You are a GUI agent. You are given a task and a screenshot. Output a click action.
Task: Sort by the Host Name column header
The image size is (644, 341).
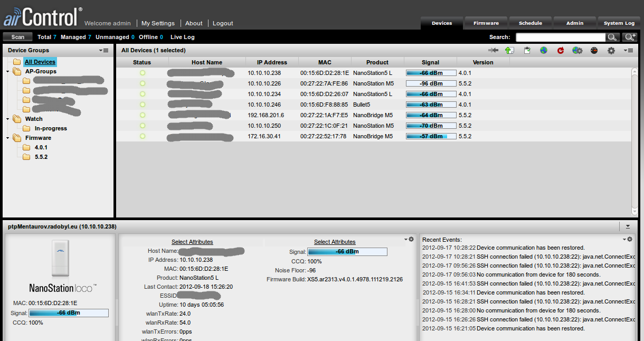click(207, 62)
